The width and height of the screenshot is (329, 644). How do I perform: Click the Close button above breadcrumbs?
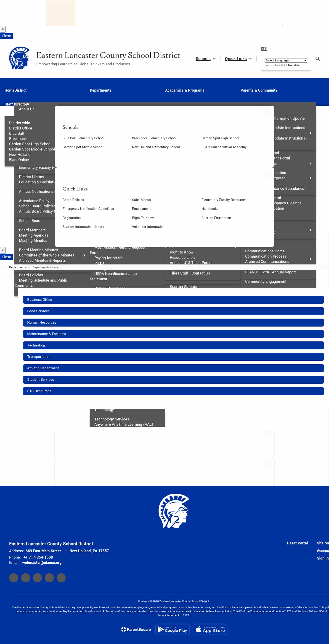click(6, 257)
